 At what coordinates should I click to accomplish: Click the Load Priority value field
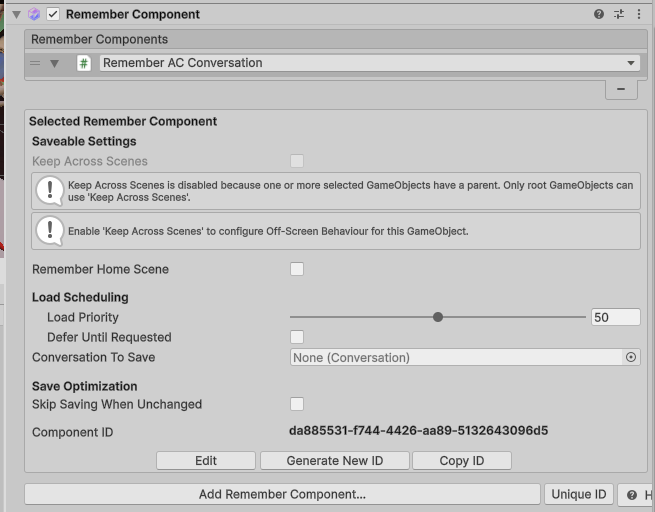point(615,317)
